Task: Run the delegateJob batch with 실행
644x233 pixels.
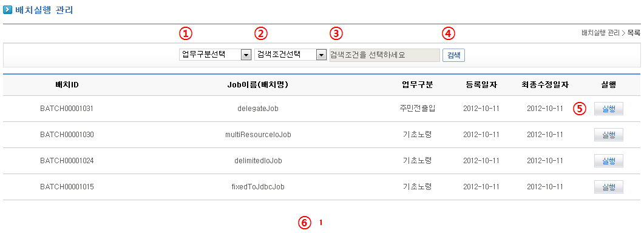Action: pyautogui.click(x=609, y=109)
